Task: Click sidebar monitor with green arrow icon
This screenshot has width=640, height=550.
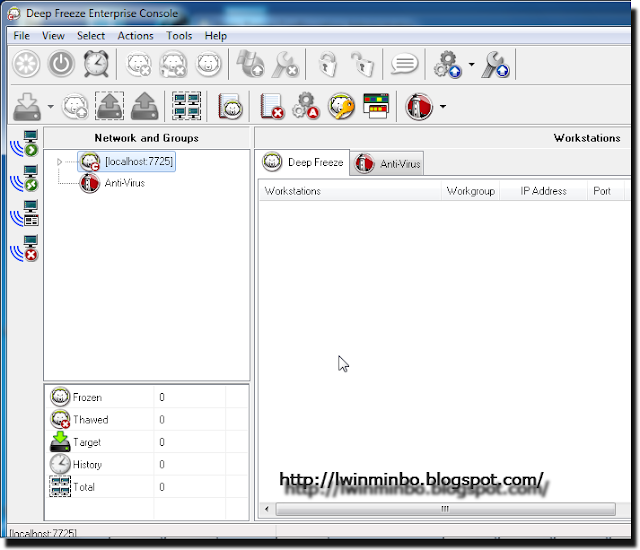Action: pos(25,144)
